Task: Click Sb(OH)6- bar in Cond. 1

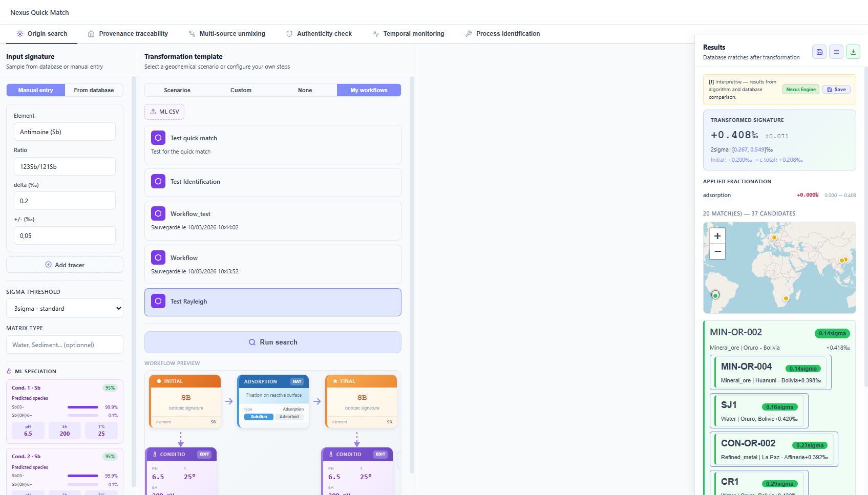Action: click(83, 416)
